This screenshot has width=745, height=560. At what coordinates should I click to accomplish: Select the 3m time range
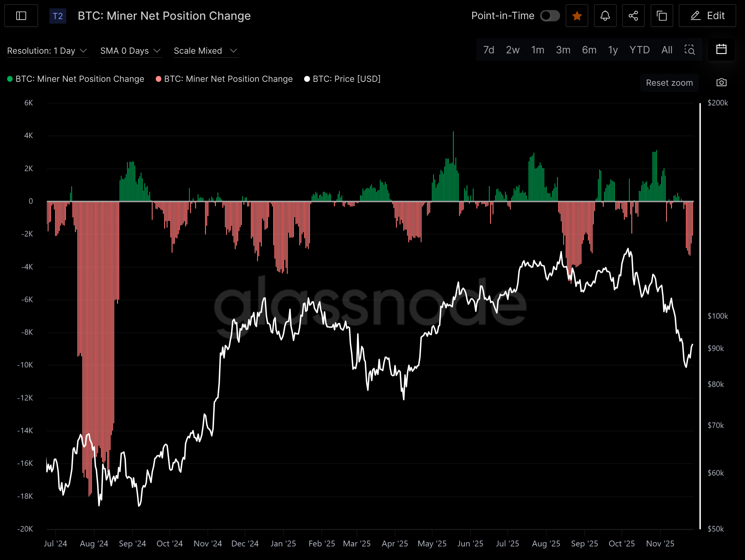[563, 50]
